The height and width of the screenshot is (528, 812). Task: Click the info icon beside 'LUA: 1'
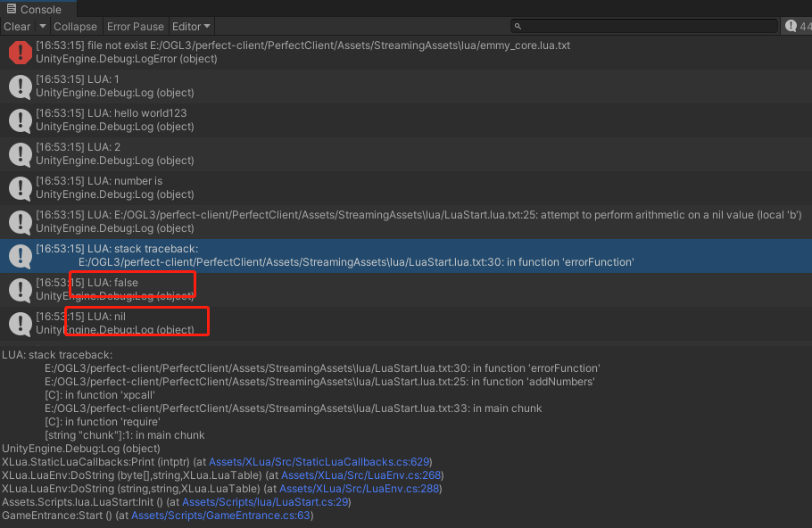[x=21, y=87]
